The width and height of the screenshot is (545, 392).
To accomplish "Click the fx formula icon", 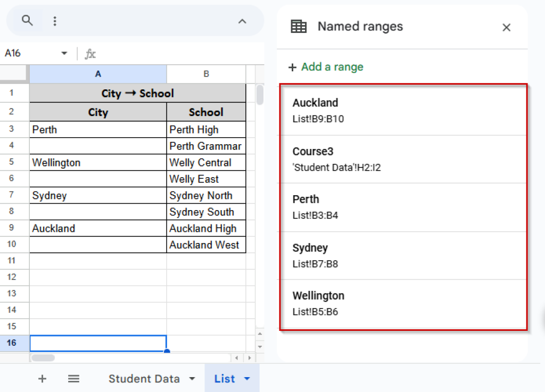I will pos(89,53).
